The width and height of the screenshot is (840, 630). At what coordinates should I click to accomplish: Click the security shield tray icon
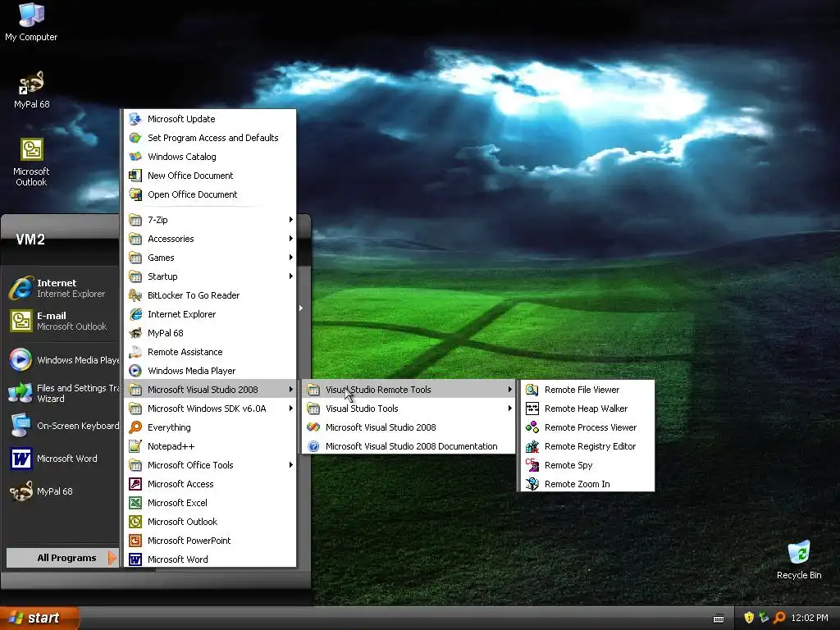click(749, 618)
